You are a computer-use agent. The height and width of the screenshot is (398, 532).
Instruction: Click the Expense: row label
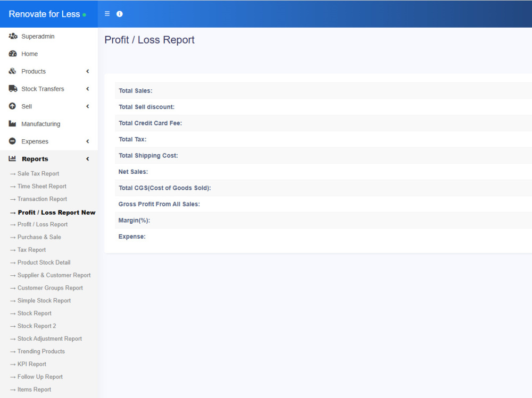[x=131, y=236]
